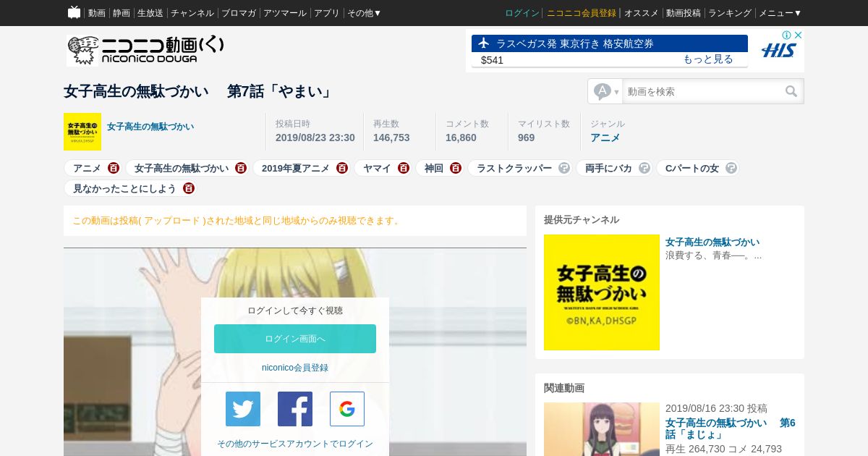This screenshot has height=456, width=868.
Task: Open related video 第6話 thumbnail
Action: [602, 429]
